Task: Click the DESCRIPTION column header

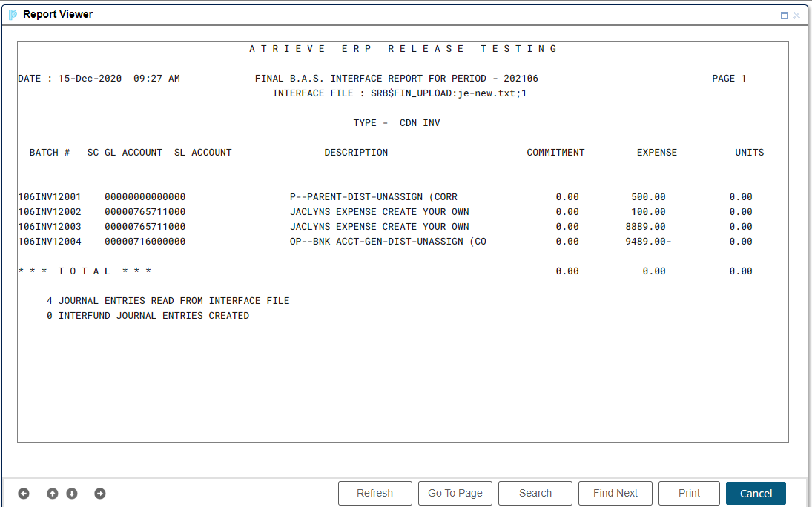Action: pos(356,153)
